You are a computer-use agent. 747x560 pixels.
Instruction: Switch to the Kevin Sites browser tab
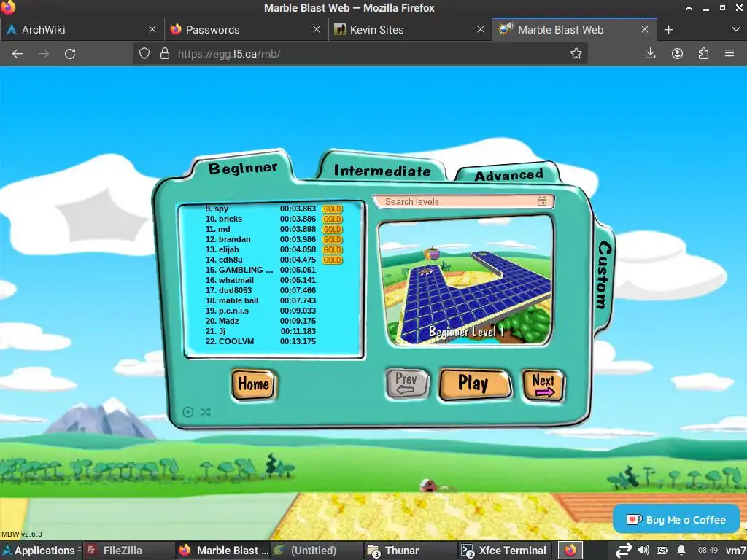pyautogui.click(x=410, y=29)
